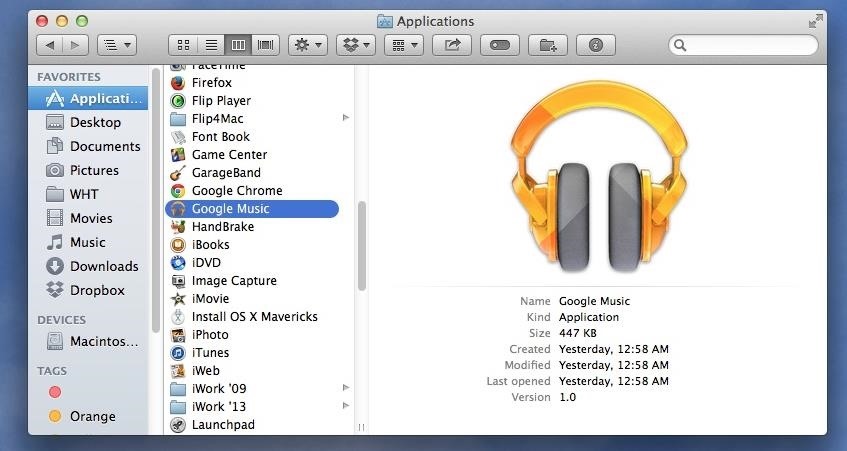Select the Flip Player app icon
This screenshot has width=847, height=451.
pyautogui.click(x=178, y=100)
